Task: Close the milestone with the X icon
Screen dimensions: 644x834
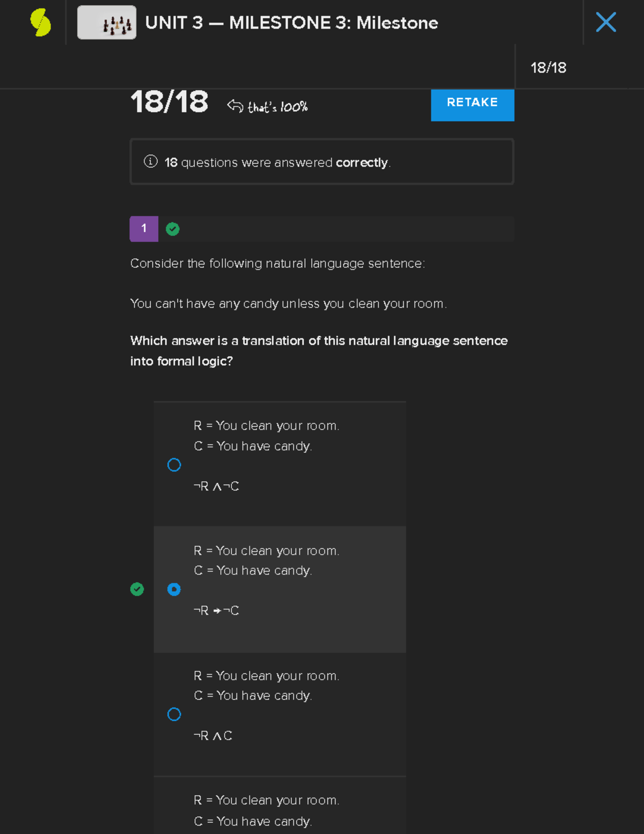Action: pos(606,23)
